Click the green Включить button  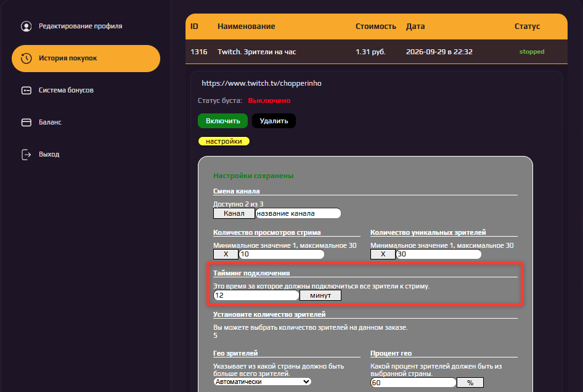[222, 121]
